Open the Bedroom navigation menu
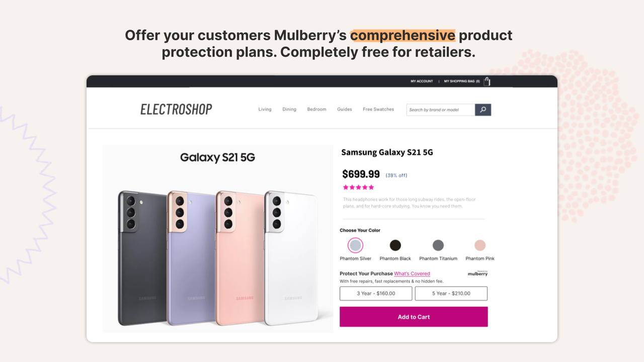This screenshot has width=644, height=362. pos(316,109)
